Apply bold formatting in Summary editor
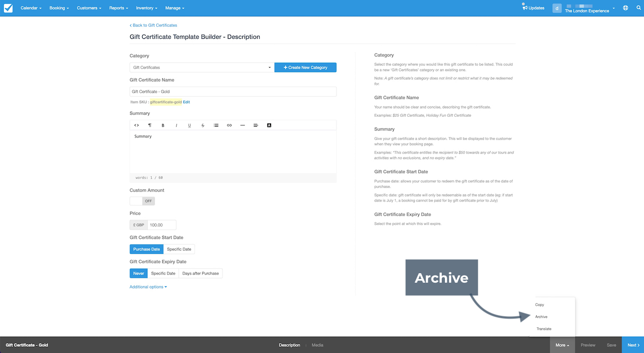Image resolution: width=644 pixels, height=353 pixels. pos(163,125)
